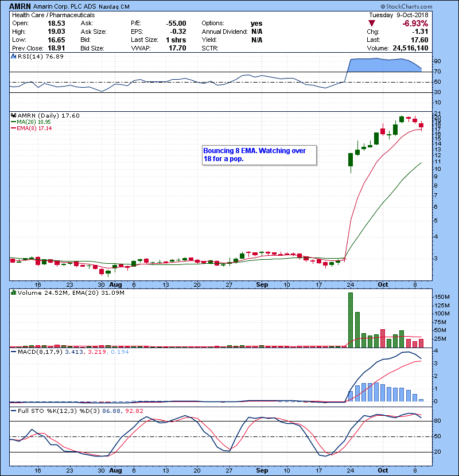The width and height of the screenshot is (459, 476).
Task: Click the MACD(8,17,9) indicator label
Action: (x=40, y=352)
